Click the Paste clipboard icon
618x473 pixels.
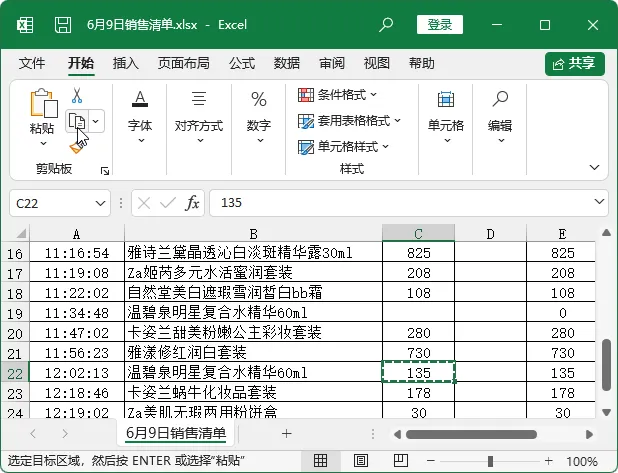pos(43,102)
